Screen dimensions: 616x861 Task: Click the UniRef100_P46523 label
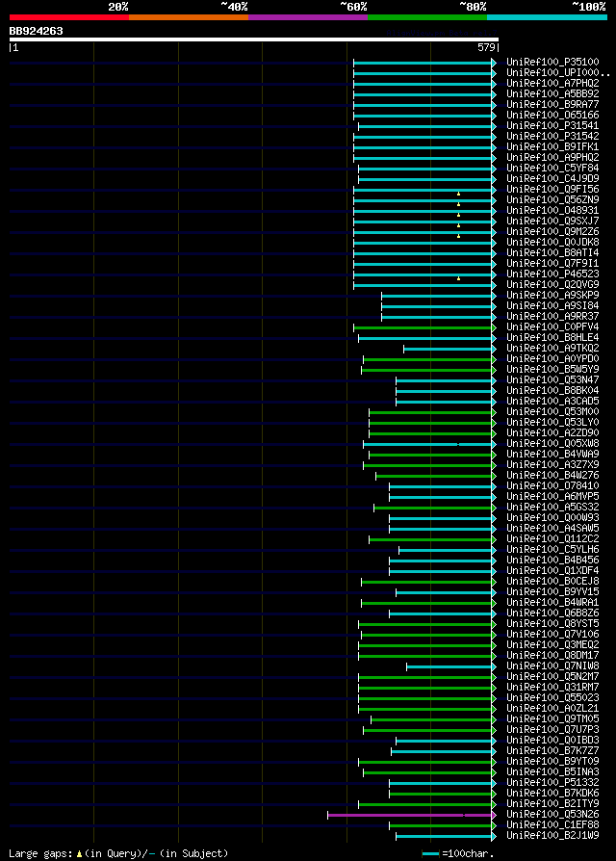(552, 274)
